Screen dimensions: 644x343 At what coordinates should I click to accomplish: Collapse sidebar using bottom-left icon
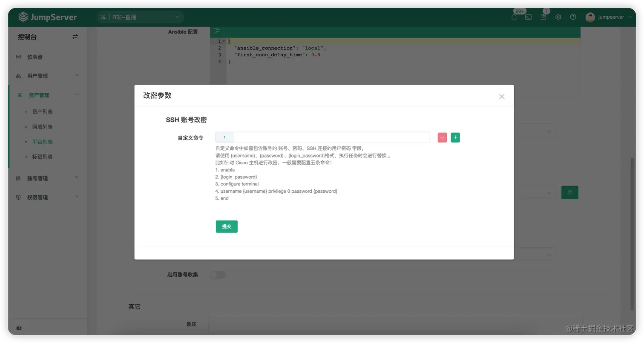19,328
